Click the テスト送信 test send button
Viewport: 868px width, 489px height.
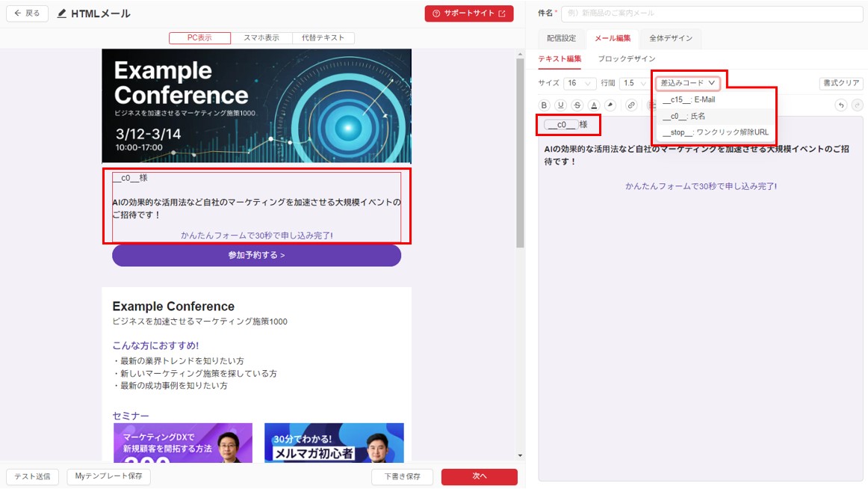pos(32,476)
